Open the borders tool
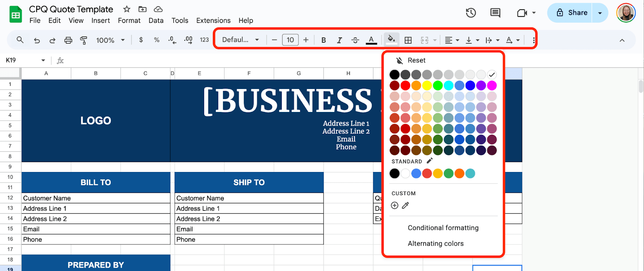This screenshot has height=271, width=644. 408,40
